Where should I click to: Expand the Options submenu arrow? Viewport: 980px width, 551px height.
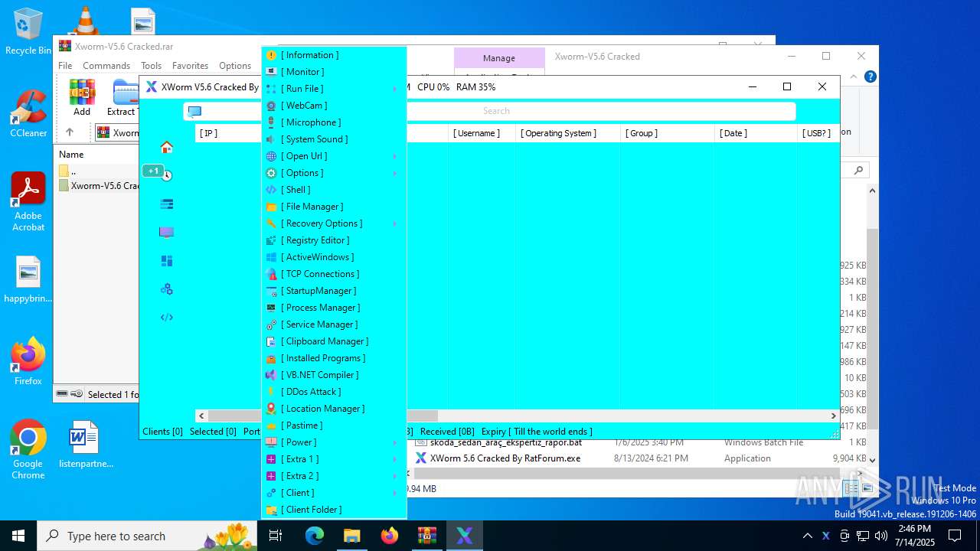tap(395, 173)
